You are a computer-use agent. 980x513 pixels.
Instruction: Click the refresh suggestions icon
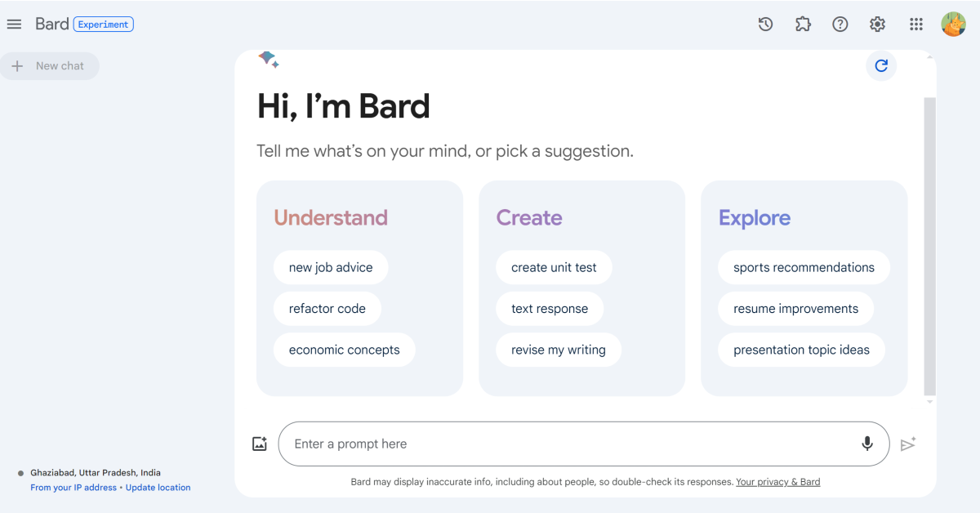point(881,66)
